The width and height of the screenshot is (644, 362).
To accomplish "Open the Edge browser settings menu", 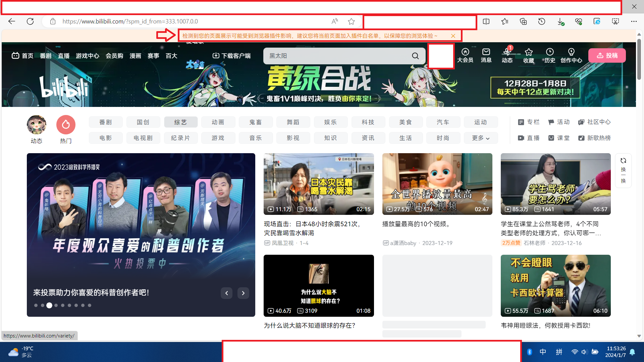I will 634,21.
